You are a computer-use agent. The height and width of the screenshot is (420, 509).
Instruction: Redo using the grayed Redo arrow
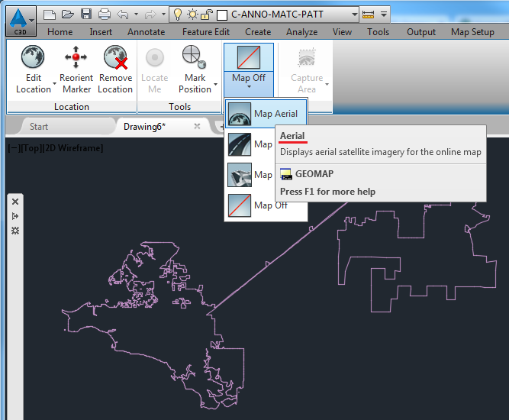(x=150, y=15)
